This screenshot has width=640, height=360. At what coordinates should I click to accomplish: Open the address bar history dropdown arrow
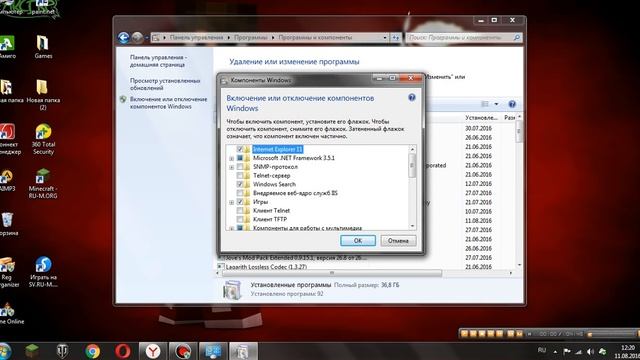click(x=385, y=38)
